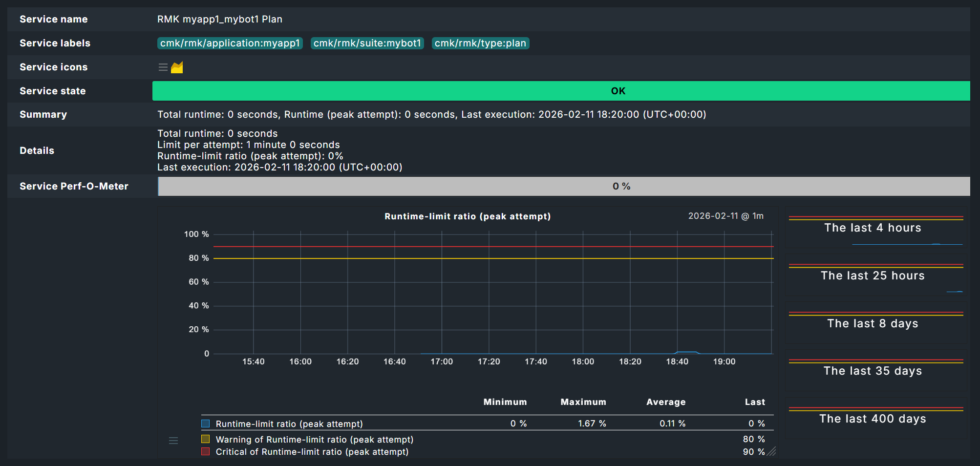Click the yellow Warning legend swatch

coord(205,439)
